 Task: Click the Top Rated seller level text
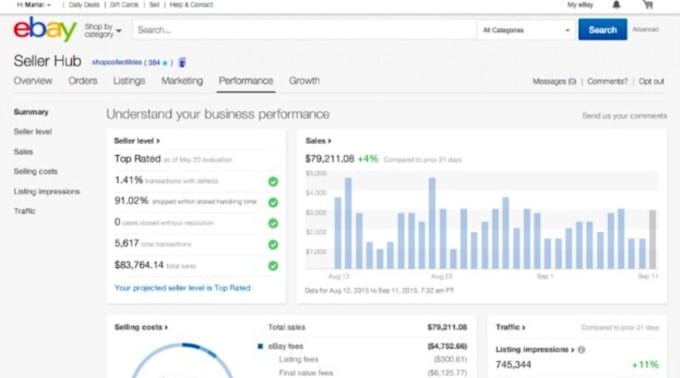click(x=137, y=159)
